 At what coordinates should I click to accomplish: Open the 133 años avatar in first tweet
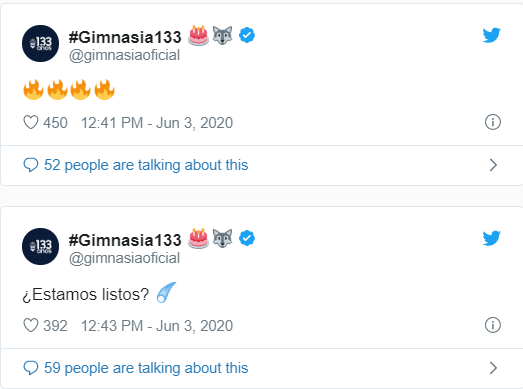[x=40, y=43]
